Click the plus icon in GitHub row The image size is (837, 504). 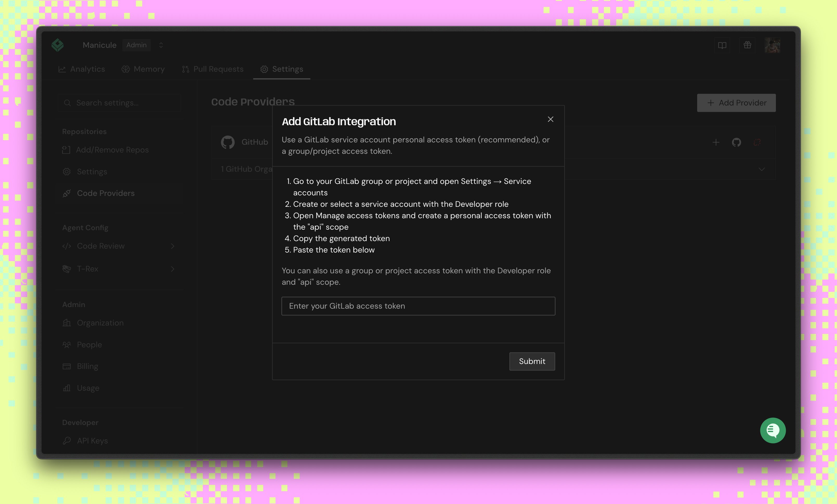pyautogui.click(x=716, y=142)
